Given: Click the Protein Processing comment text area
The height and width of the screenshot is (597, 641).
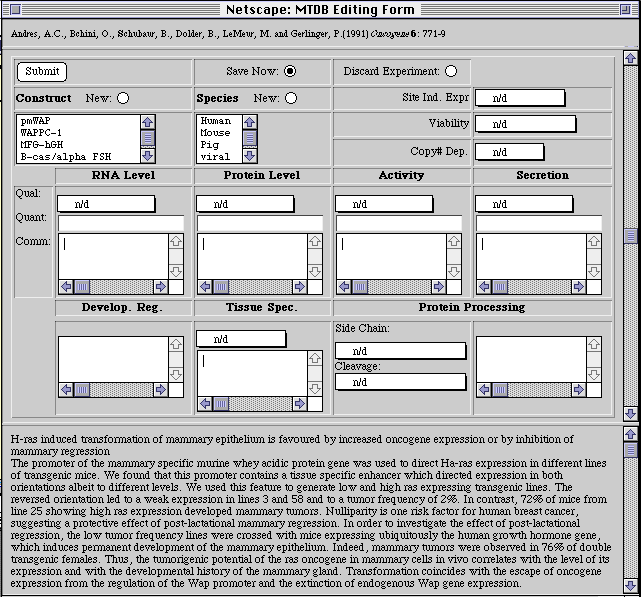Looking at the screenshot, I should click(x=531, y=359).
